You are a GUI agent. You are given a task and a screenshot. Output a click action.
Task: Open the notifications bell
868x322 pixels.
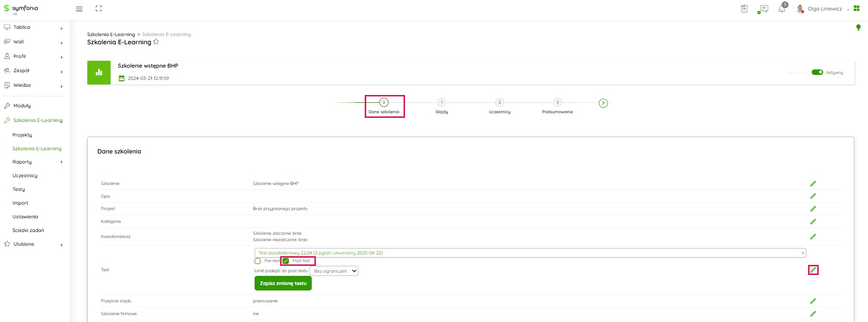click(x=782, y=9)
